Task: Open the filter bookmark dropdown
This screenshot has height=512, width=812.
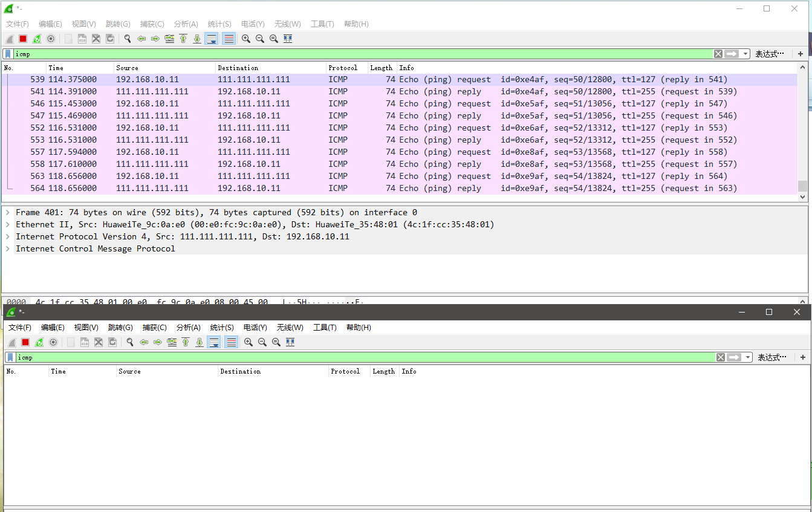Action: [8, 53]
